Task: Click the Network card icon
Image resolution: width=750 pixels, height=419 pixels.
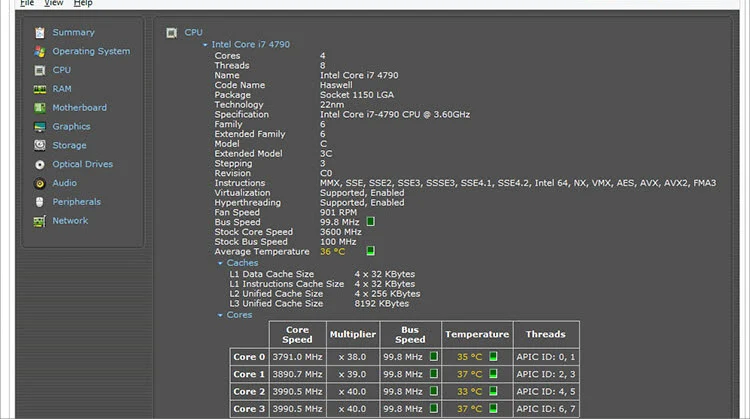Action: pyautogui.click(x=40, y=221)
